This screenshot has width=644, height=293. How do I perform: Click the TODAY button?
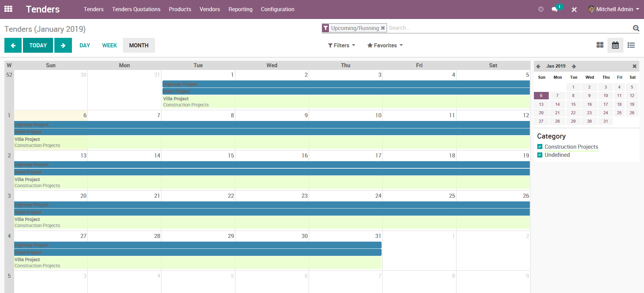coord(38,45)
